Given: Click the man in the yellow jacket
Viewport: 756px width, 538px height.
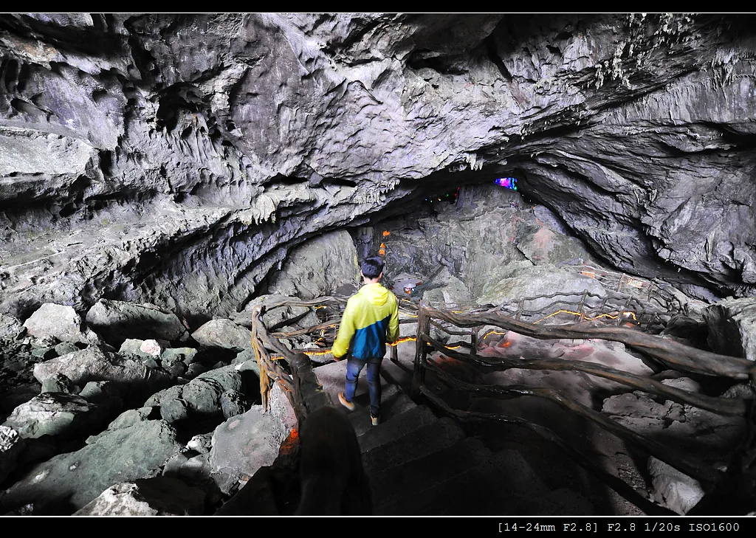Looking at the screenshot, I should coord(366,340).
